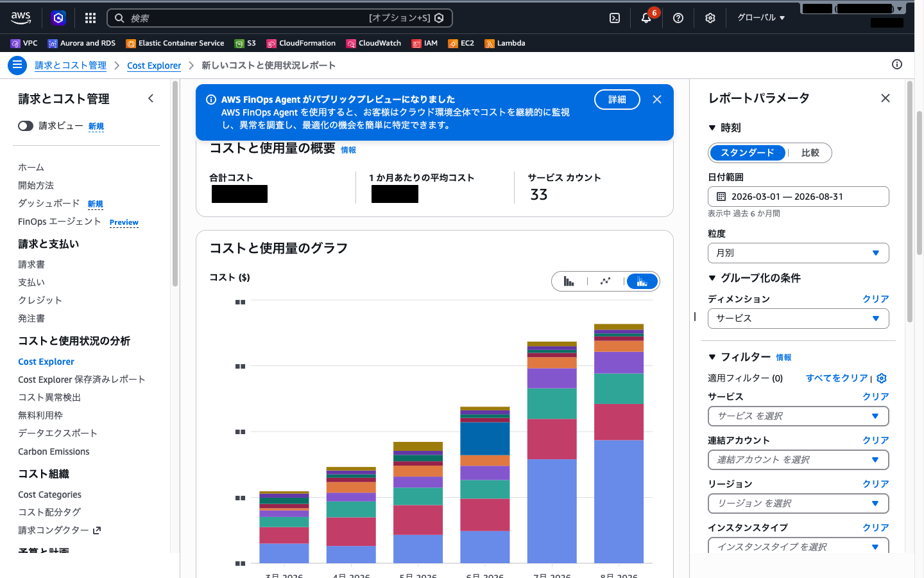
Task: Open the AWS home logo
Action: click(x=21, y=18)
